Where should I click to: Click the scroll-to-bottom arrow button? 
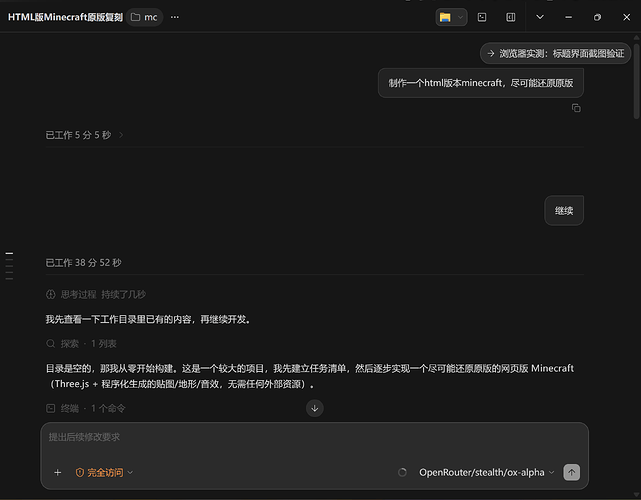click(x=315, y=408)
